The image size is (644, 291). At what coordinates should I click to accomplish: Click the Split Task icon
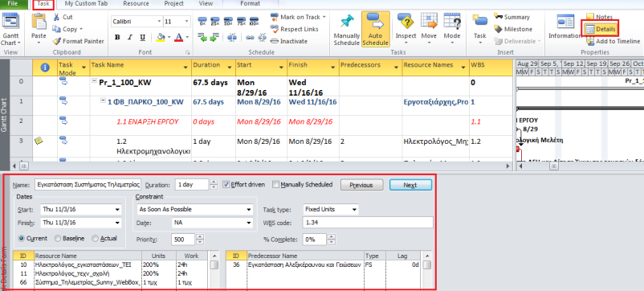click(x=232, y=38)
